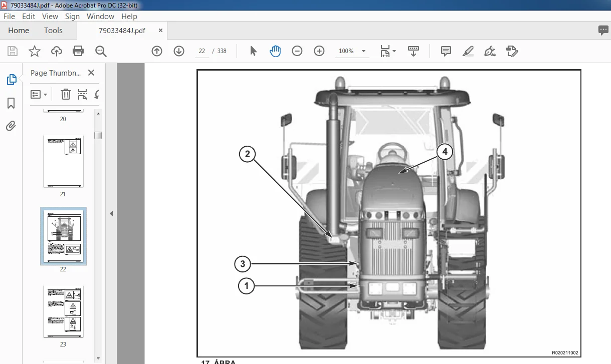Click the rotate page icon in thumbnails panel
This screenshot has width=611, height=364.
click(x=97, y=94)
